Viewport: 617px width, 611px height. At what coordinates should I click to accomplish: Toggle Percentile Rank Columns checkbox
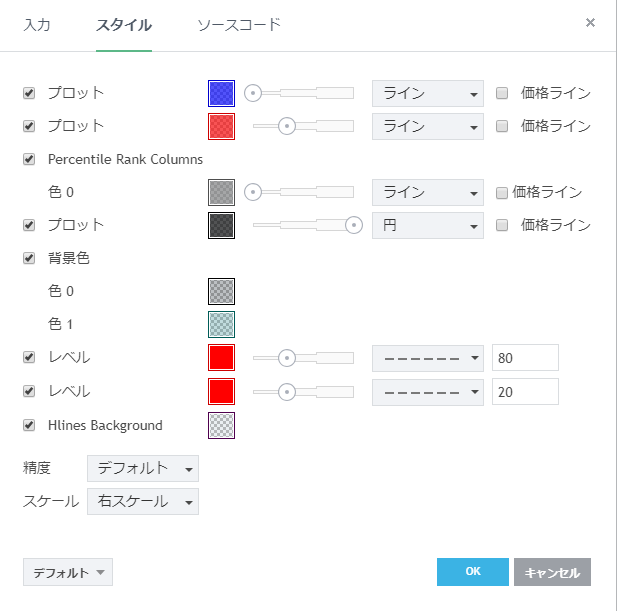29,159
